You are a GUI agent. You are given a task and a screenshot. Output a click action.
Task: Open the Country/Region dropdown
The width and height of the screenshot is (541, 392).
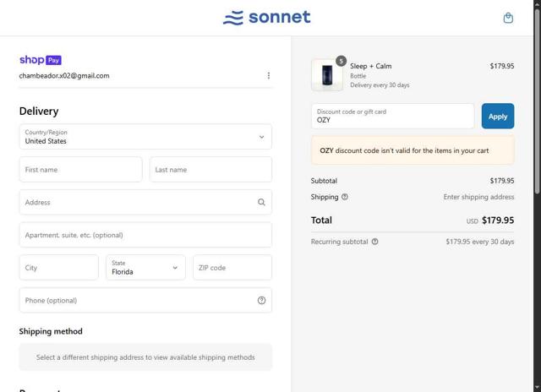(x=145, y=137)
